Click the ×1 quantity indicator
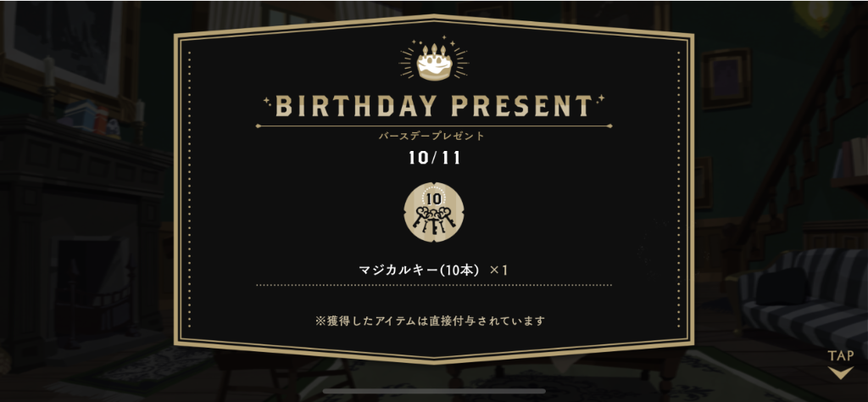Image resolution: width=868 pixels, height=402 pixels. click(499, 271)
